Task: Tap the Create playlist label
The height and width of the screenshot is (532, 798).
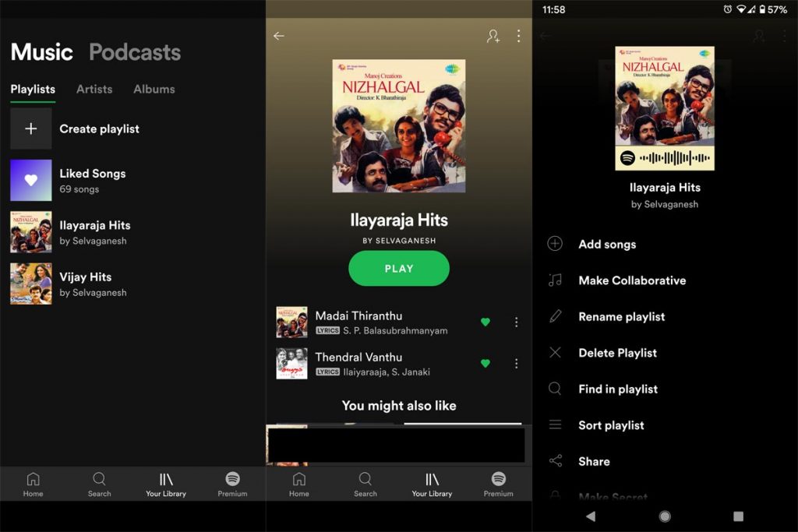Action: [99, 129]
